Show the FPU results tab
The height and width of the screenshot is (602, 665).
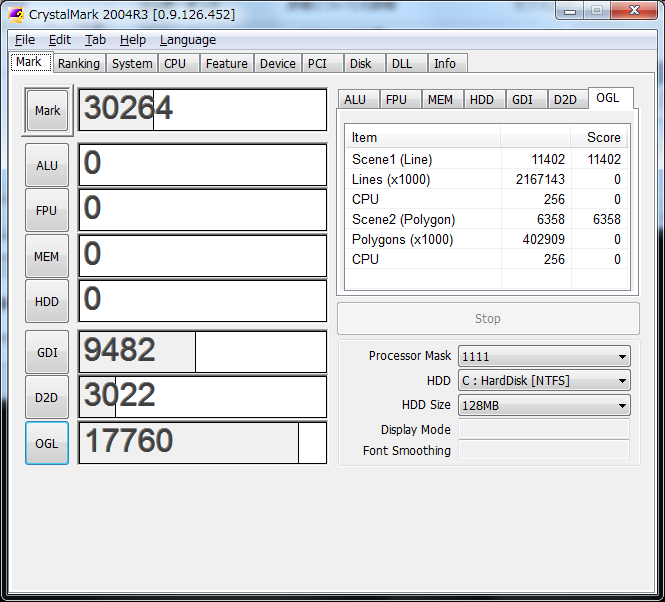pos(400,99)
